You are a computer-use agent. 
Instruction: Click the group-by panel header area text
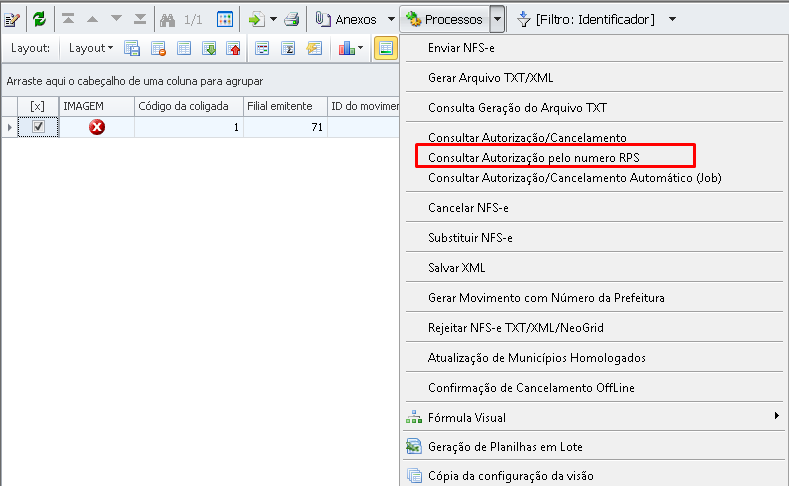coord(135,81)
